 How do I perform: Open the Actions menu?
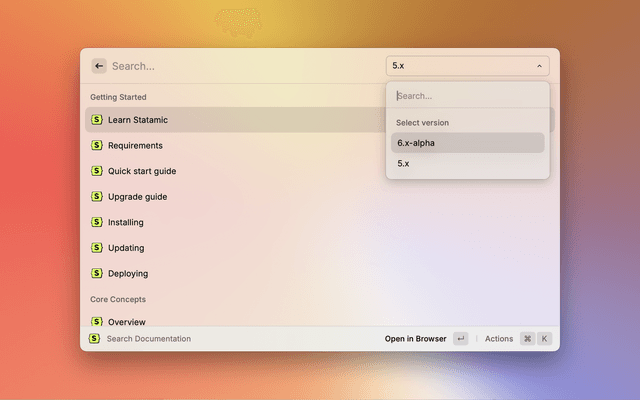pos(499,339)
